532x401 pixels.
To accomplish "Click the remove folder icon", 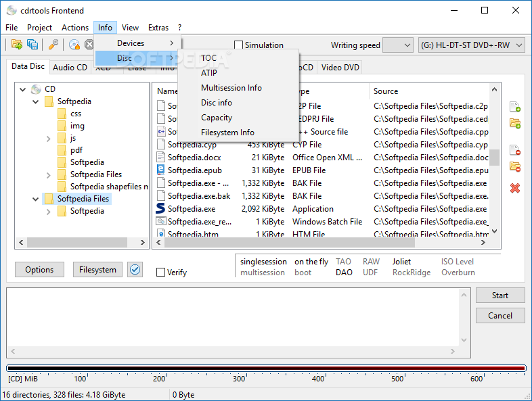I will [515, 166].
